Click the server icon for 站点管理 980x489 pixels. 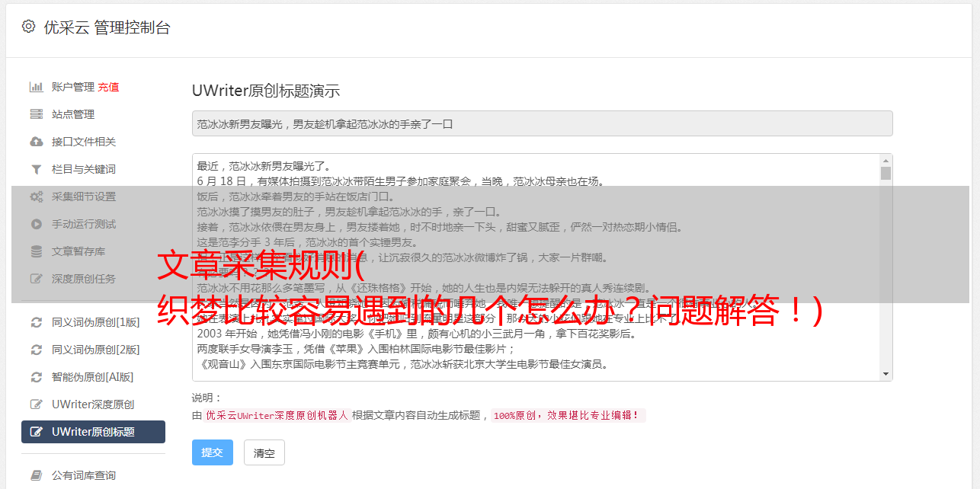(x=36, y=114)
